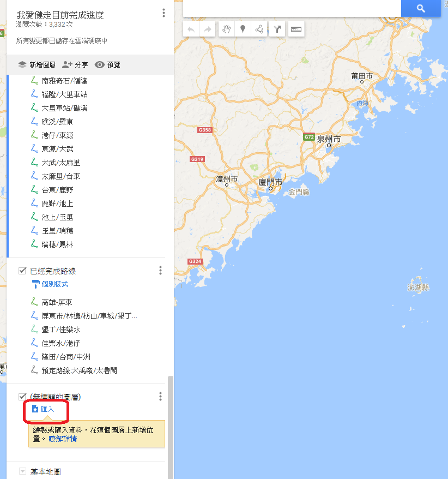Click the route icon beside 福隆/大里車站
Image resolution: width=448 pixels, height=479 pixels.
tap(34, 94)
